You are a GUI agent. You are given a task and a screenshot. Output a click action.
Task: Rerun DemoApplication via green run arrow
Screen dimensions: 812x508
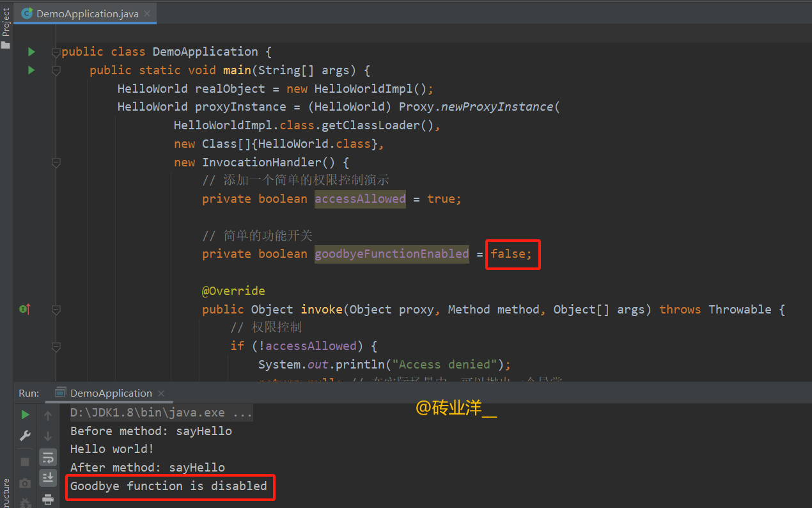(25, 415)
